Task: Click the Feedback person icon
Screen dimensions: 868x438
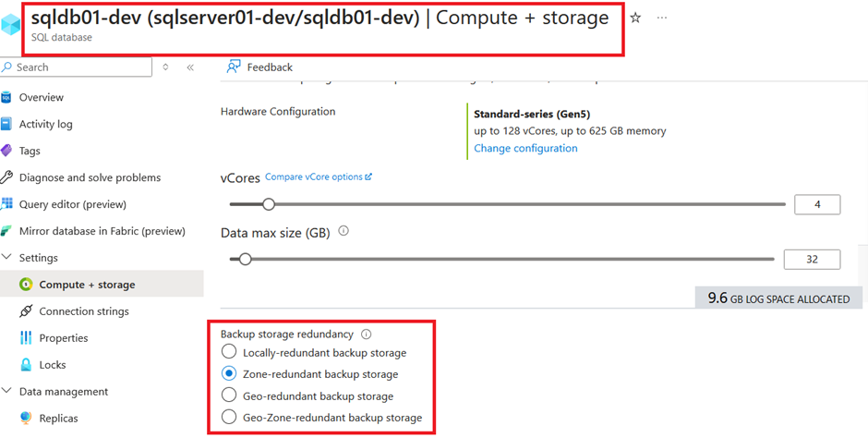Action: [234, 67]
